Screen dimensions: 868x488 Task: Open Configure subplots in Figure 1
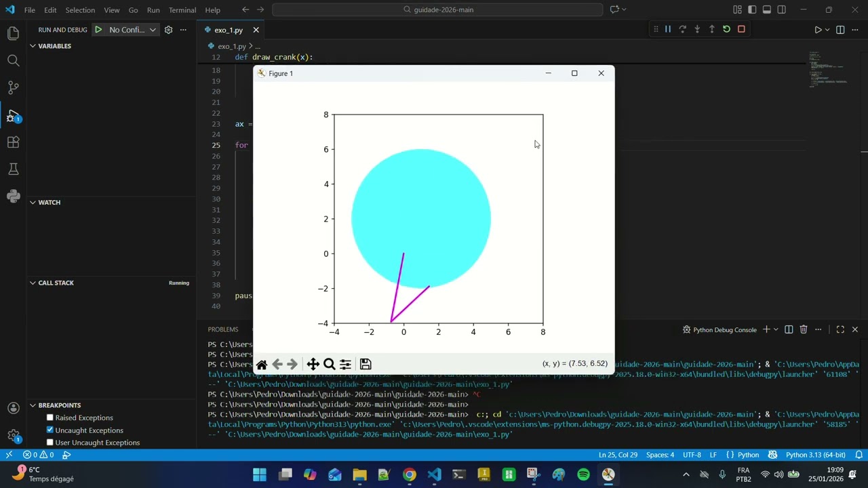click(345, 365)
